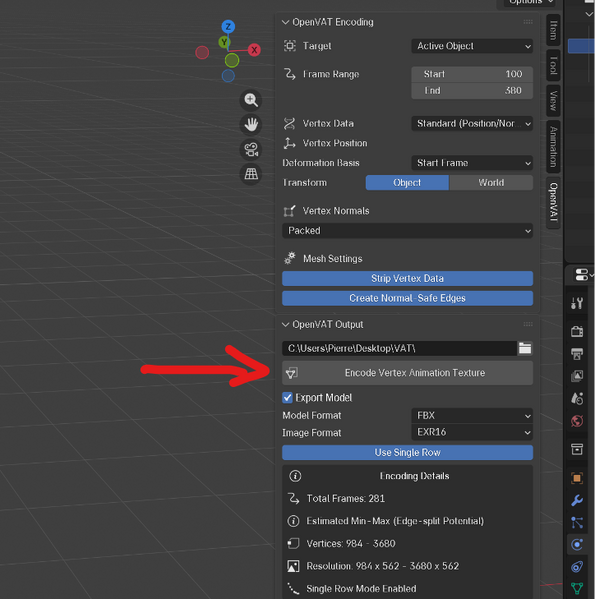Image resolution: width=595 pixels, height=599 pixels.
Task: Open the Object properties orange square tab
Action: [577, 478]
